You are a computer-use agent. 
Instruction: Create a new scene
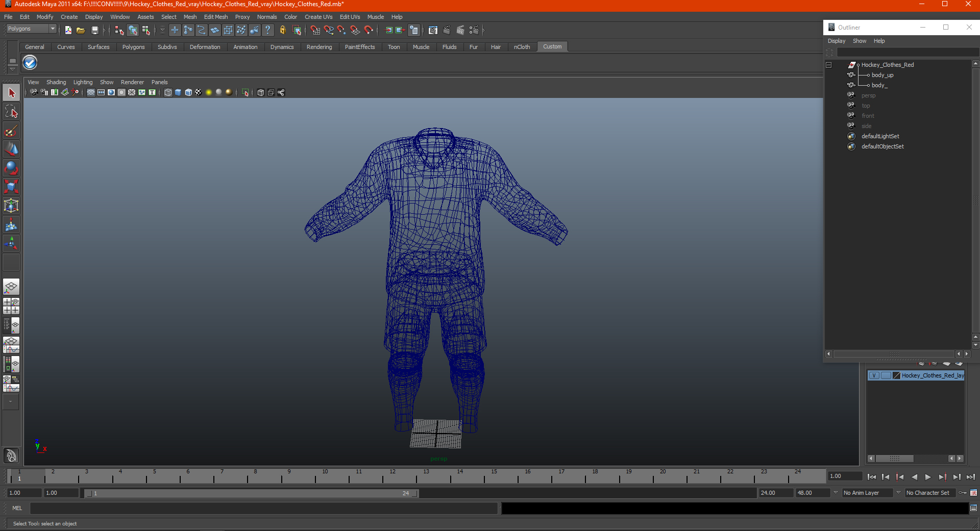[68, 31]
